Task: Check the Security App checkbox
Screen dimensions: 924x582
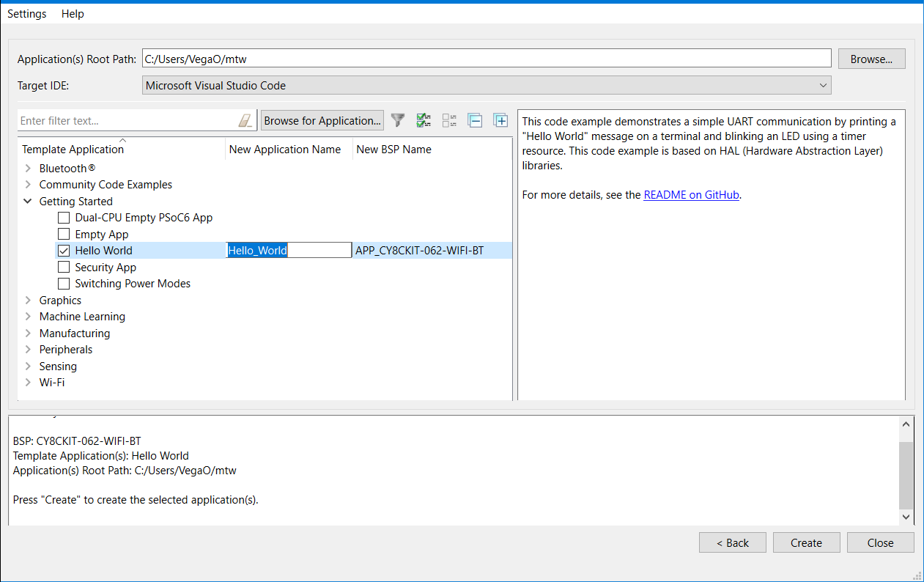Action: coord(64,268)
